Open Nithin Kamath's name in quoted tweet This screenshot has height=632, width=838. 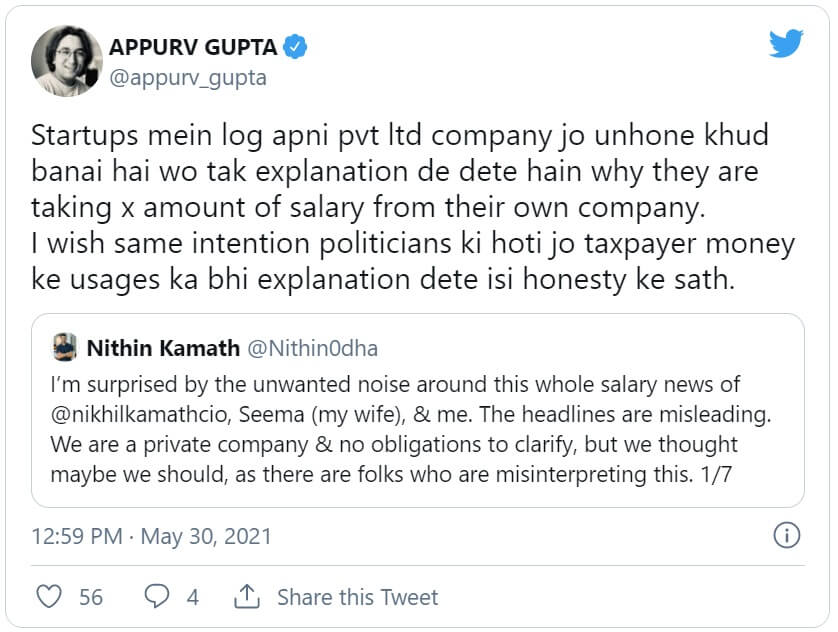tap(163, 348)
